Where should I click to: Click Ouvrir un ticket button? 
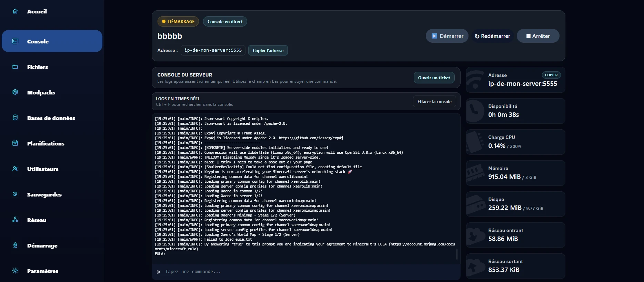point(434,78)
